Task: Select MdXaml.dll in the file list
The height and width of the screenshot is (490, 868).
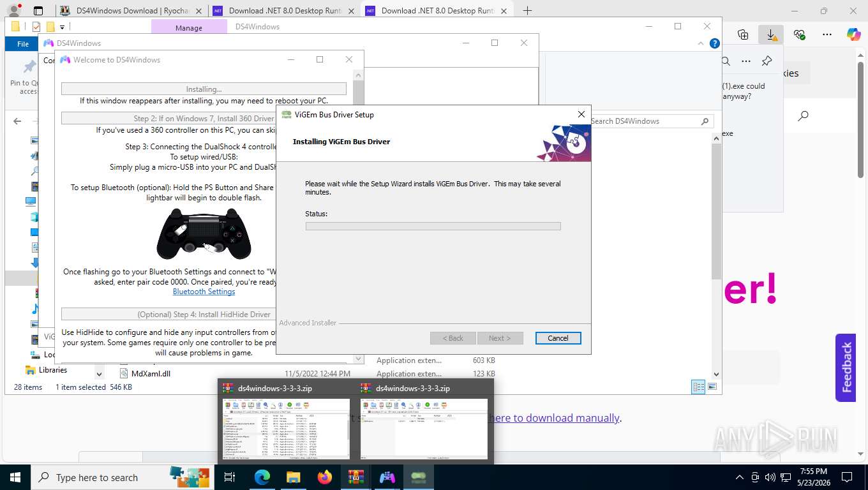Action: [x=151, y=374]
